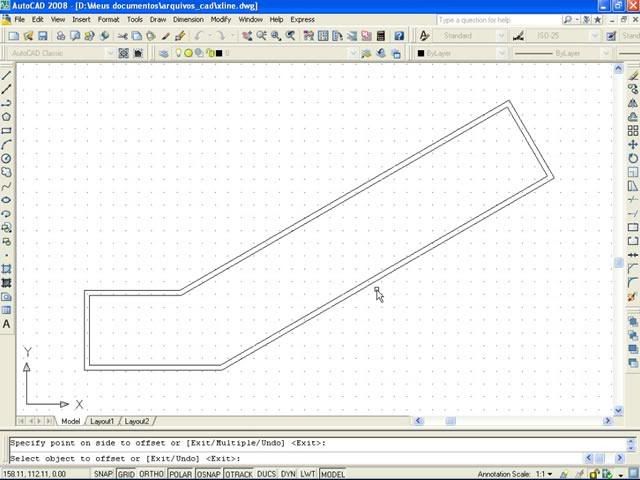Toggle SNAP mode in status bar
640x480 pixels.
click(x=103, y=474)
